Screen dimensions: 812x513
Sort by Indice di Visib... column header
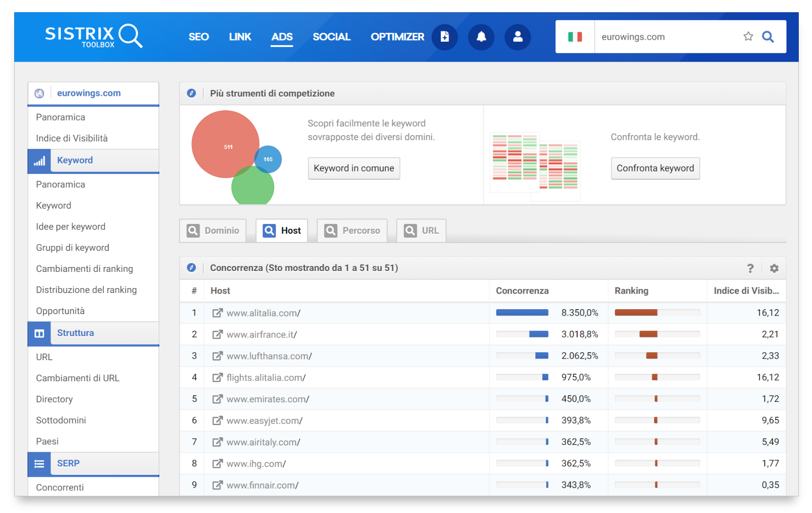click(746, 291)
